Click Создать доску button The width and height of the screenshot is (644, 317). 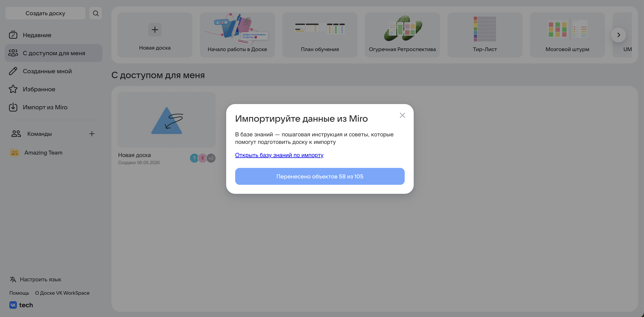pos(45,13)
